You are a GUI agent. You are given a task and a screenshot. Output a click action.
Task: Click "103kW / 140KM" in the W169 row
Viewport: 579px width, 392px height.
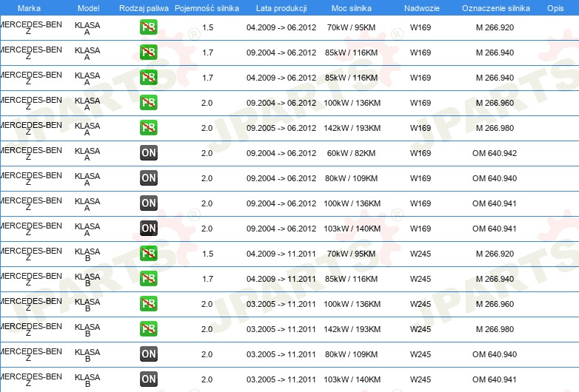[x=352, y=229]
